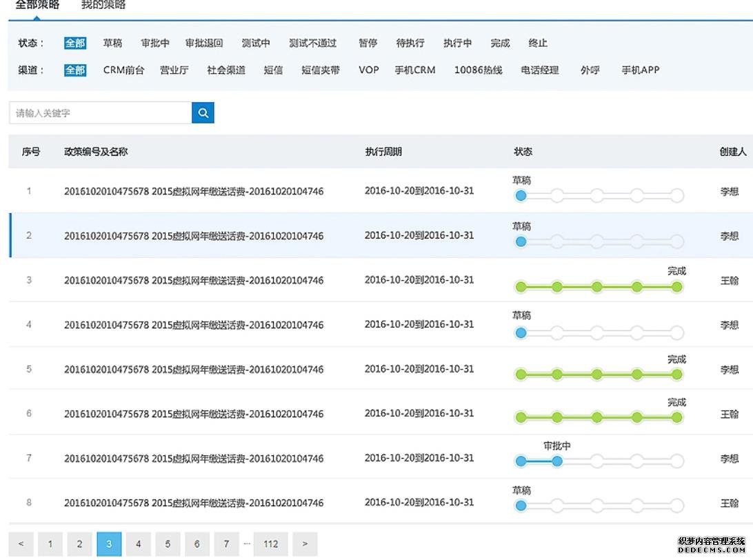Filter status by 执行中
Screen dimensions: 753x560
tap(457, 43)
